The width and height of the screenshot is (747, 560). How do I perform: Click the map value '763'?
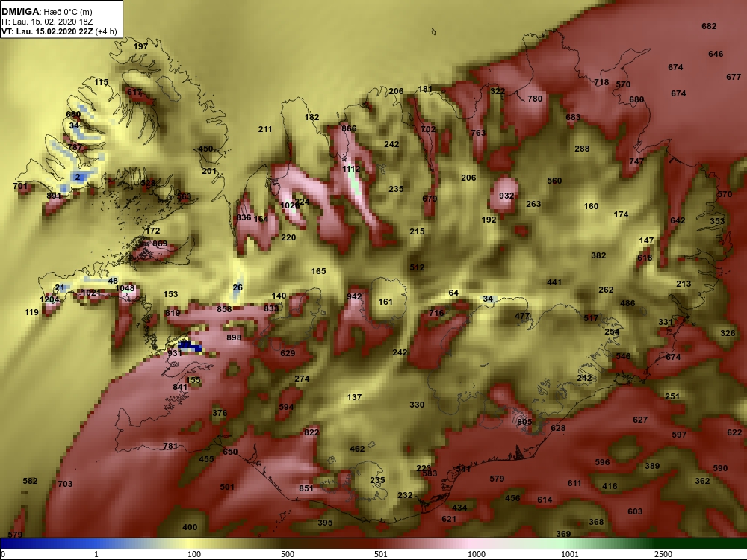coord(478,134)
